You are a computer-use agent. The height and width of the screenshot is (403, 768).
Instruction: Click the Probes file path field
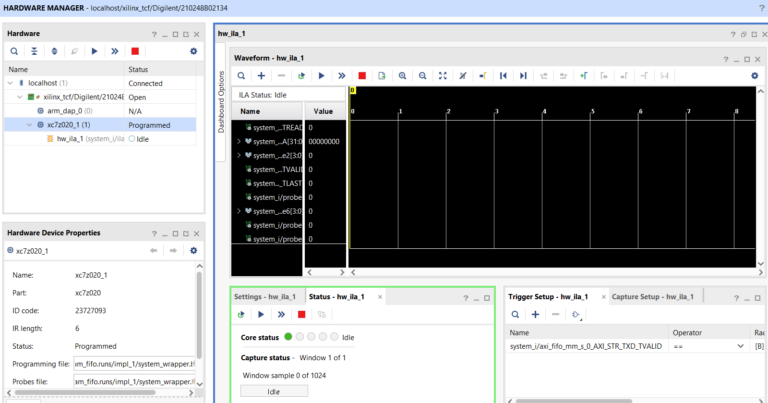pyautogui.click(x=135, y=381)
